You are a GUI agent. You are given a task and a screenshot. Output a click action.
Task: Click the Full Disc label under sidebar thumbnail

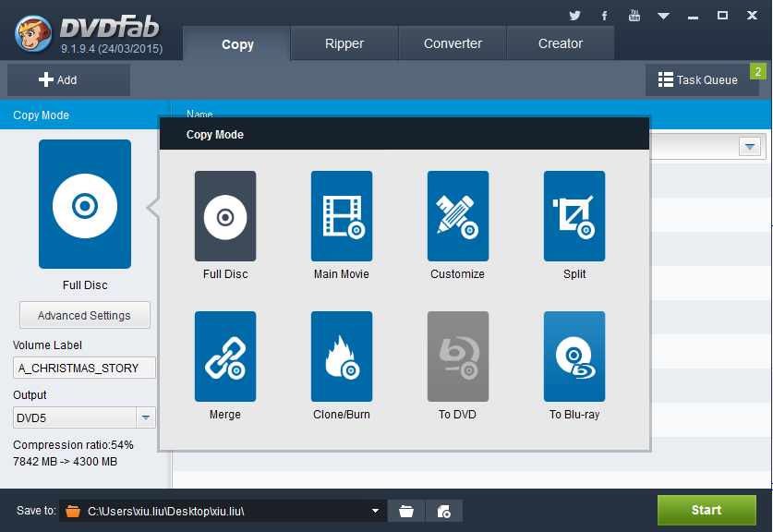point(85,285)
